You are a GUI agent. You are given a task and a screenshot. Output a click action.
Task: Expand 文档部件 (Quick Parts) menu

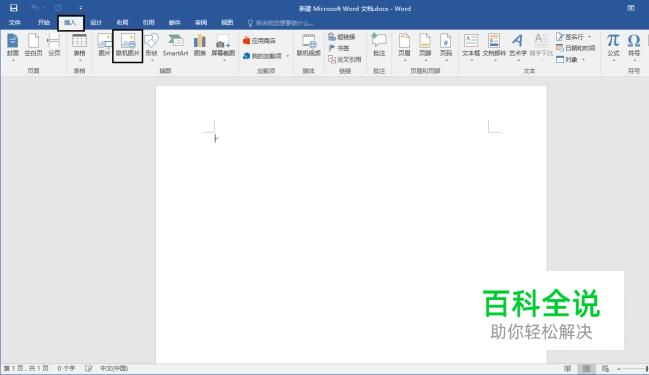point(494,47)
